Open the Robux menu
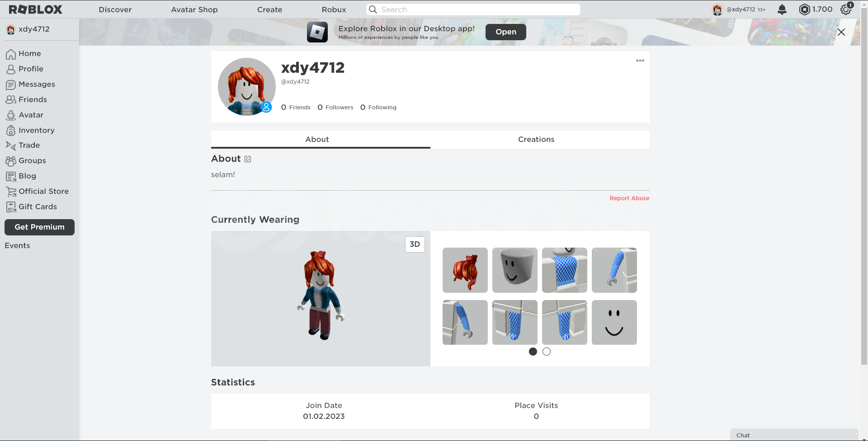The width and height of the screenshot is (868, 441). pos(334,9)
